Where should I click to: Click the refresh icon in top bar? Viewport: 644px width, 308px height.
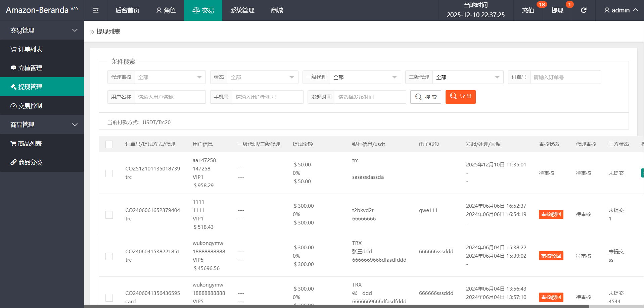pyautogui.click(x=584, y=10)
